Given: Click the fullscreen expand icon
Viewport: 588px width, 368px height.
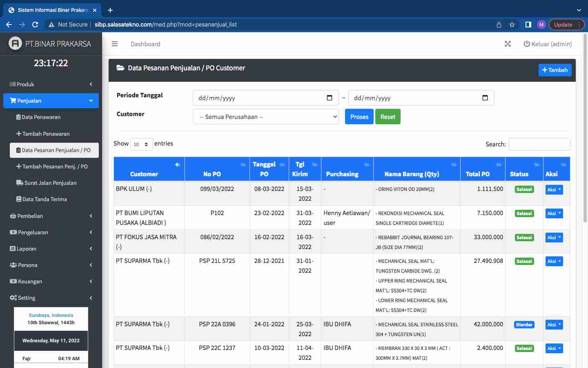Looking at the screenshot, I should tap(508, 44).
